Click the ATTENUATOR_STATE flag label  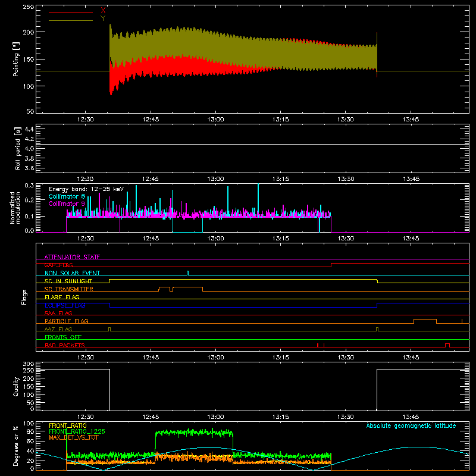(72, 257)
